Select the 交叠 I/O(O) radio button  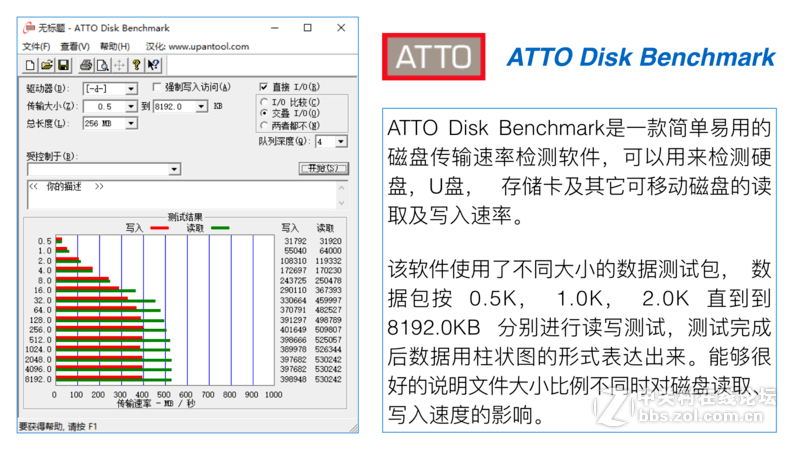pyautogui.click(x=264, y=113)
